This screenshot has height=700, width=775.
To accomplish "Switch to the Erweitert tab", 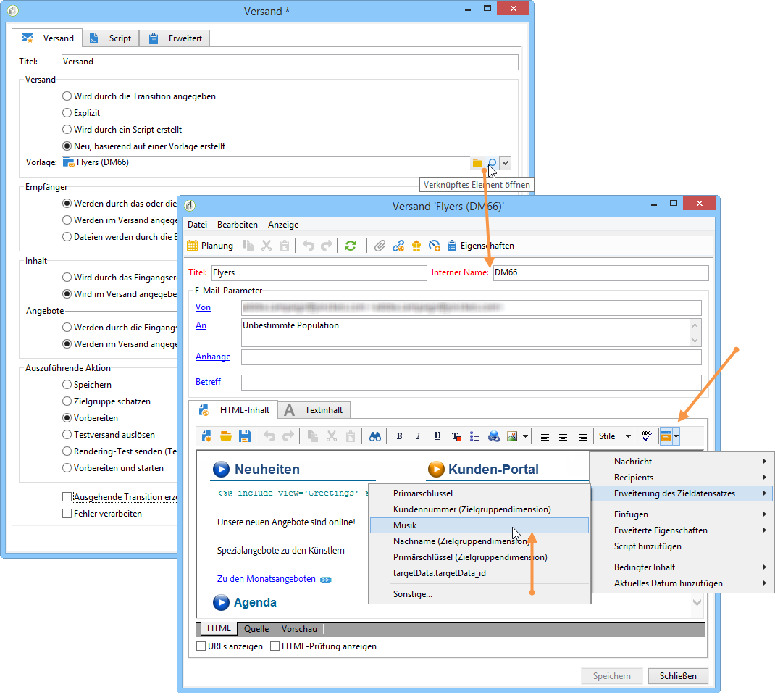I will click(175, 38).
